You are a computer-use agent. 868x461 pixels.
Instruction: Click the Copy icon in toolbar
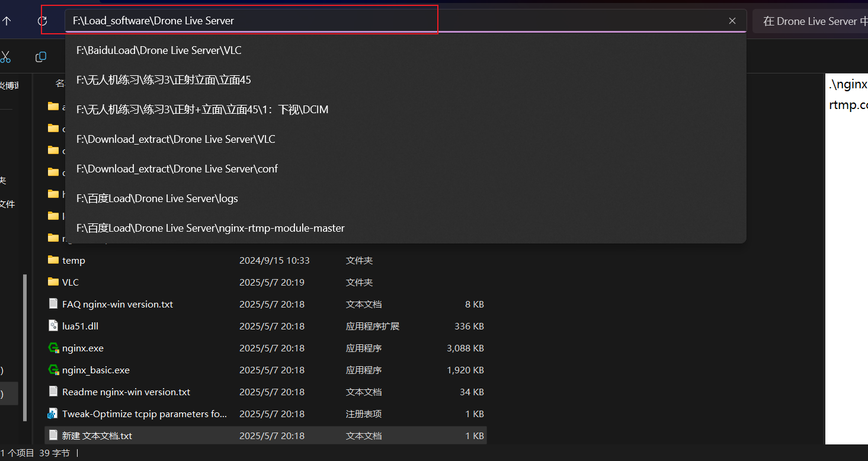[41, 57]
